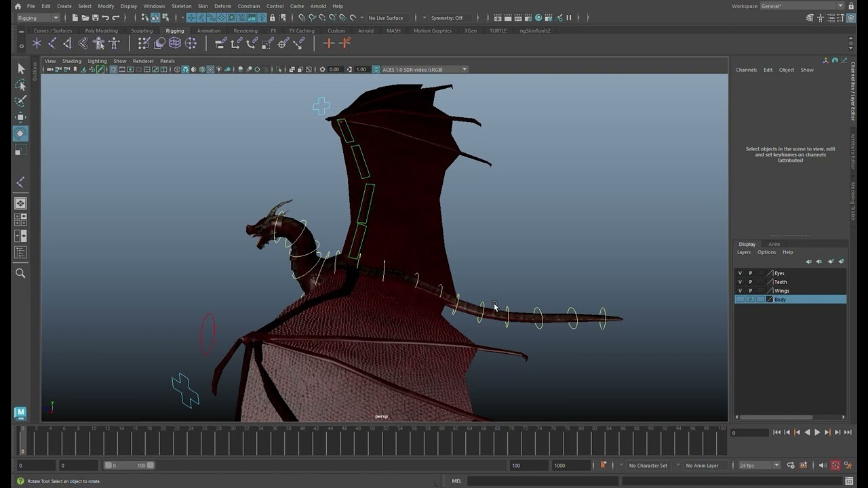Activate the Lasso selection tool
The image size is (868, 488).
(x=20, y=85)
